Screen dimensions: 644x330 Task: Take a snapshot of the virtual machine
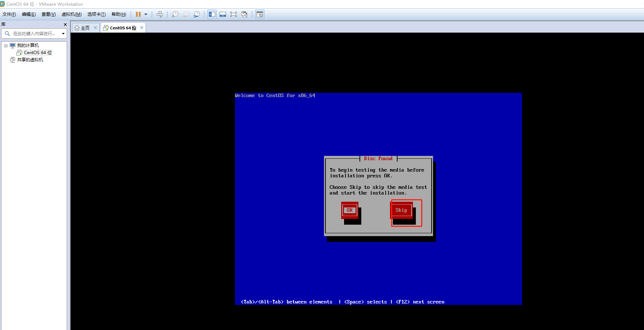175,14
